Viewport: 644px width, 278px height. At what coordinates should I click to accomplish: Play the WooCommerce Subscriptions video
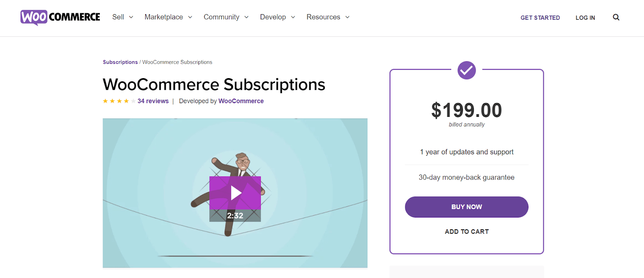(235, 193)
